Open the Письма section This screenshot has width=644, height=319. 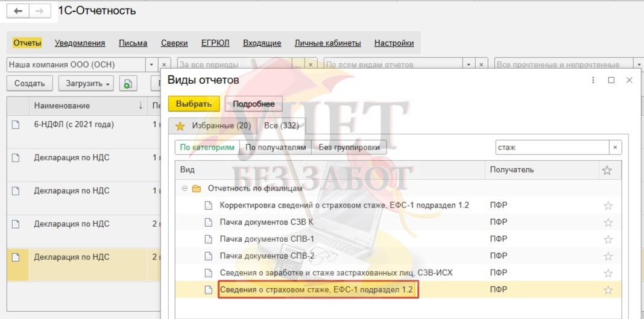[133, 43]
